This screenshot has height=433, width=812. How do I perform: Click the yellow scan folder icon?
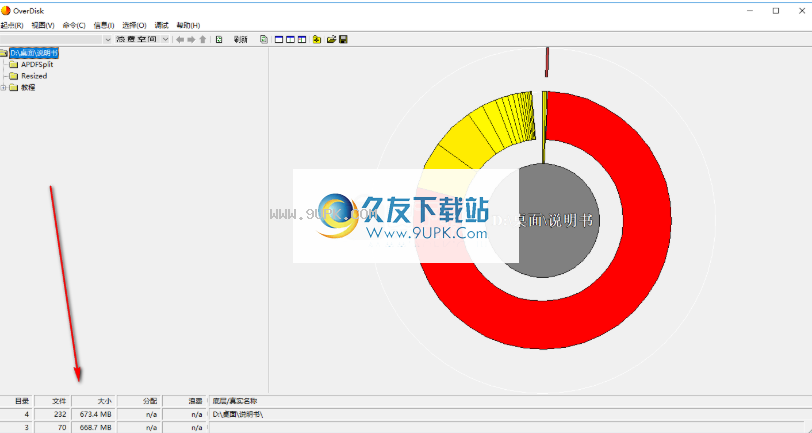[317, 39]
